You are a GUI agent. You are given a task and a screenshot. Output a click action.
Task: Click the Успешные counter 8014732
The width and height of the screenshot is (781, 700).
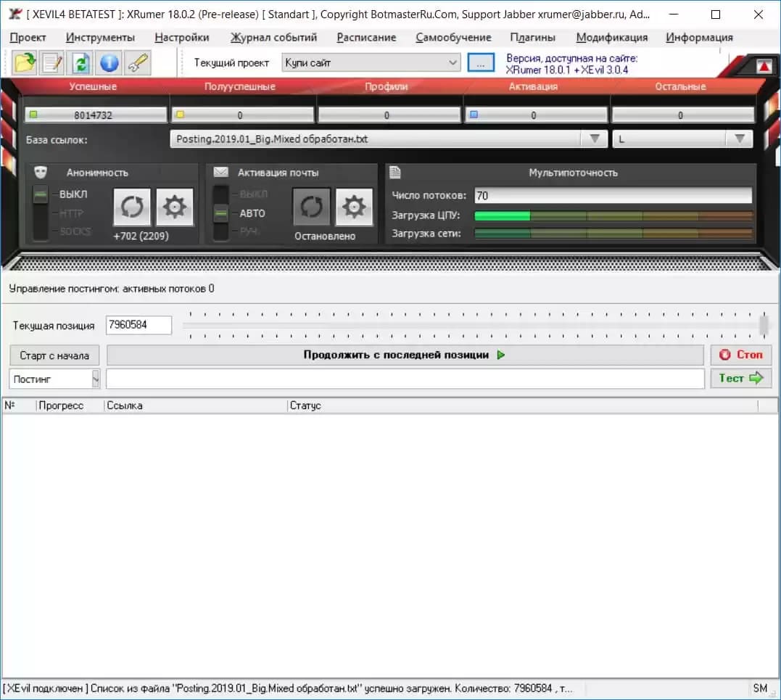coord(96,115)
